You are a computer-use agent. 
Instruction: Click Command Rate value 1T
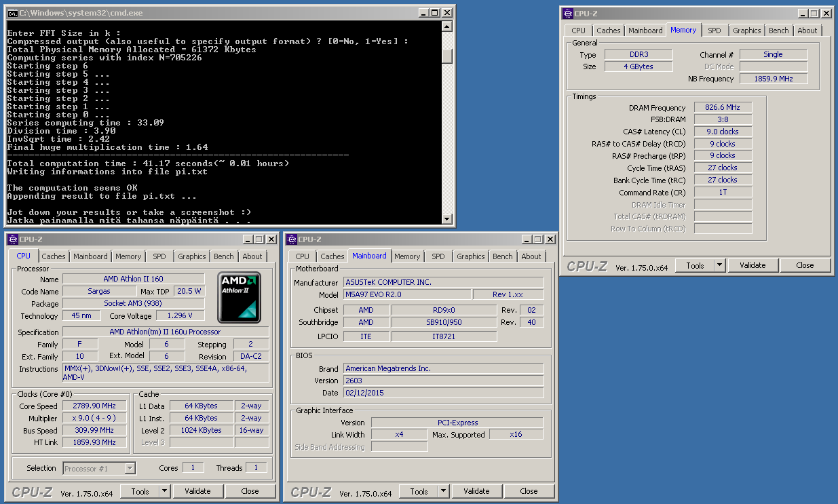coord(723,192)
